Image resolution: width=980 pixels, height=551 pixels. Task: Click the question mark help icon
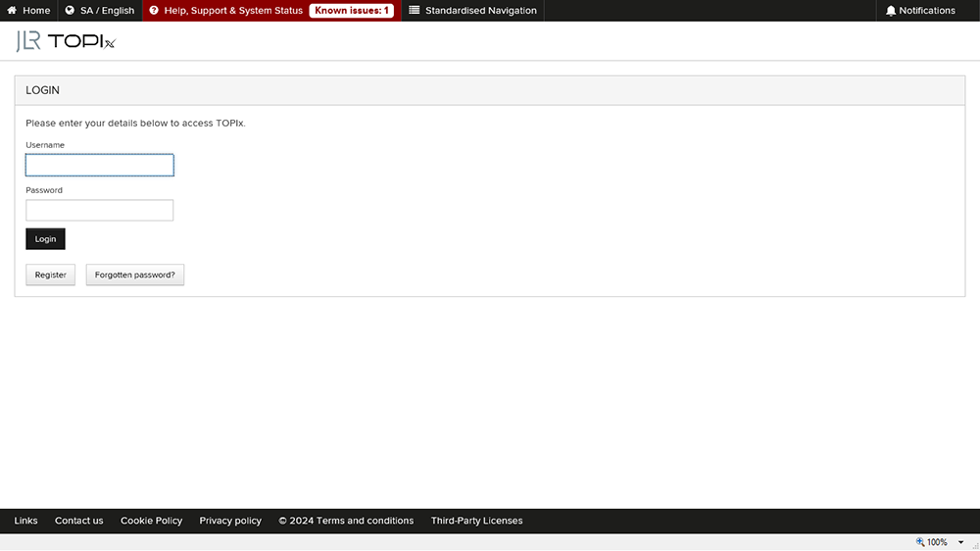coord(154,10)
